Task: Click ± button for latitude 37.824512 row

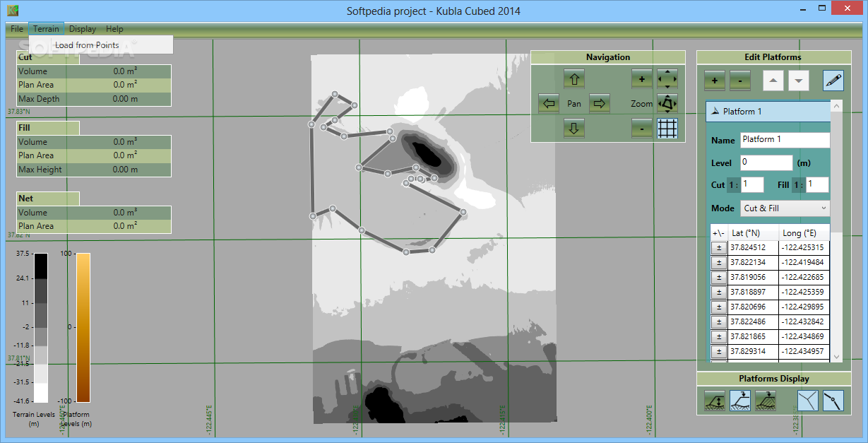Action: coord(719,248)
